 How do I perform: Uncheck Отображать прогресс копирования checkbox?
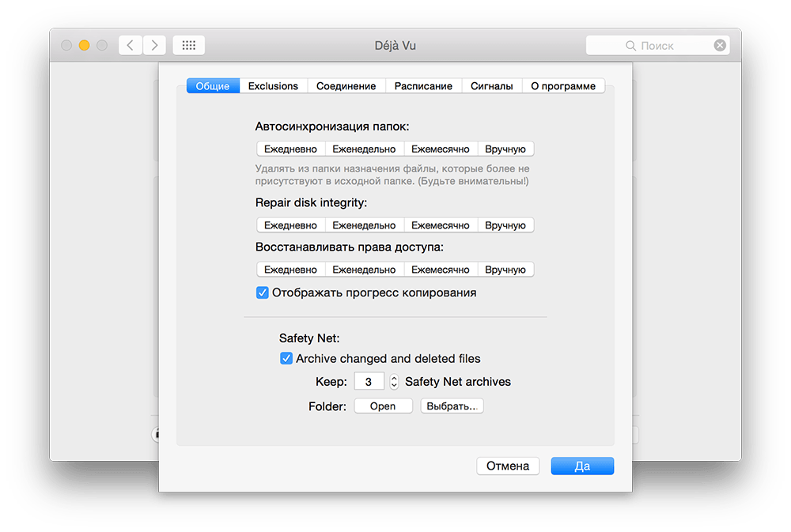(263, 293)
